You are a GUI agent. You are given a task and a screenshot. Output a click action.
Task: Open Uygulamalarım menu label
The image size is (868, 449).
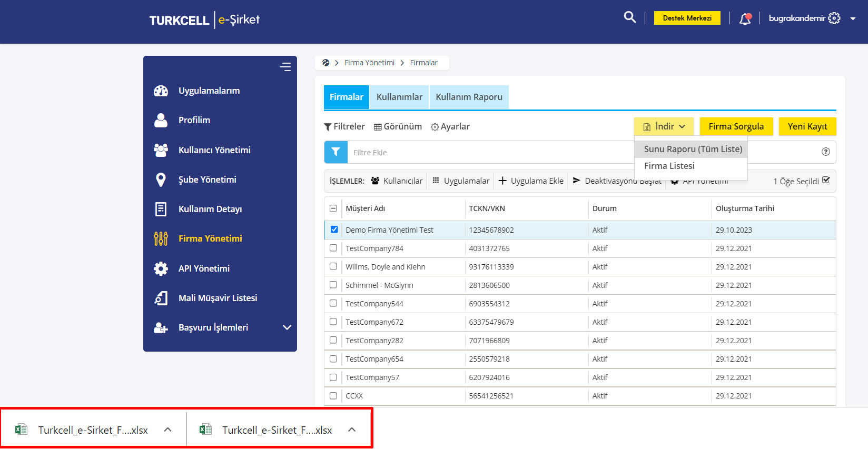click(x=209, y=91)
